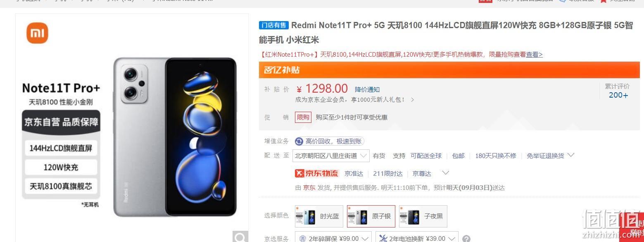Expand the 2年电池换新 ¥39.00 service dropdown
This screenshot has width=644, height=242.
pyautogui.click(x=417, y=239)
